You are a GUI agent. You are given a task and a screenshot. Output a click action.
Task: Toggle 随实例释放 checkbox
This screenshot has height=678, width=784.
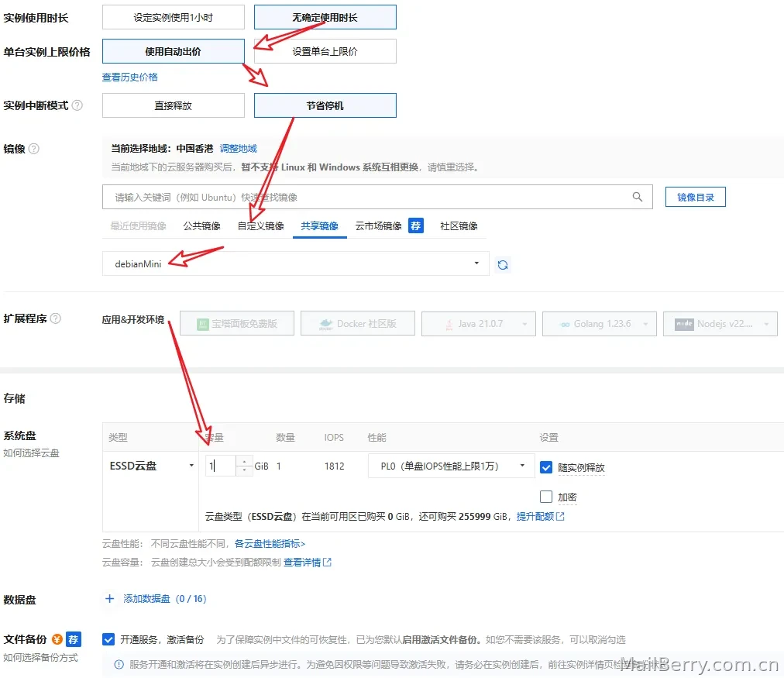point(546,467)
